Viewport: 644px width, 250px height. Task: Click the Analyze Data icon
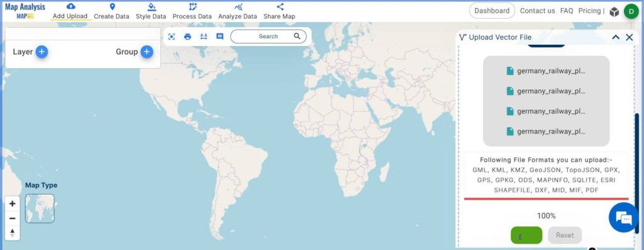(x=238, y=6)
